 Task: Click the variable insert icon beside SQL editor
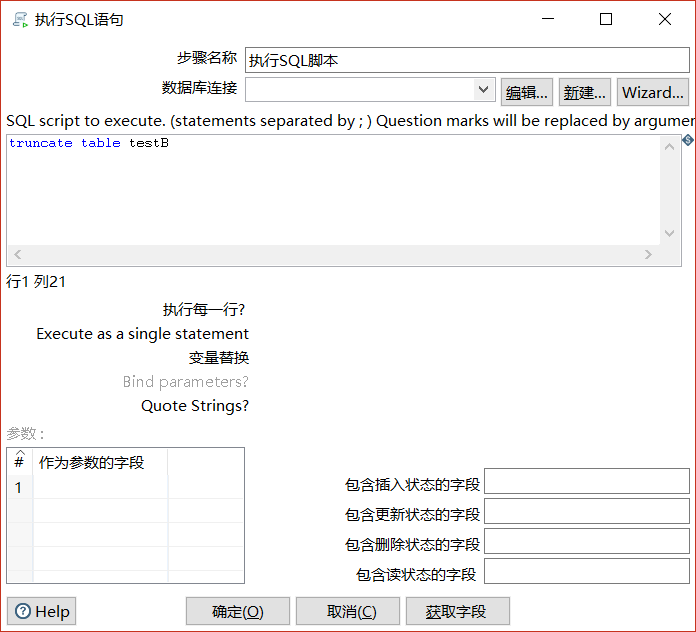[x=688, y=141]
